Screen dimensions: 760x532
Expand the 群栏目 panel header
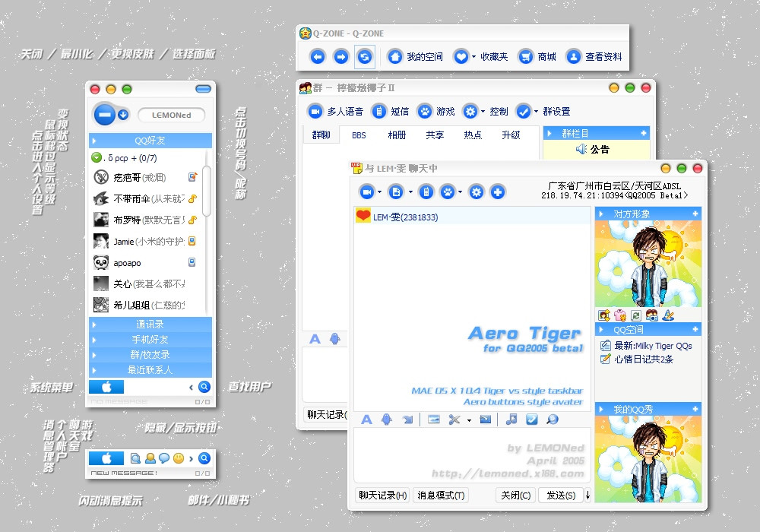(x=597, y=133)
